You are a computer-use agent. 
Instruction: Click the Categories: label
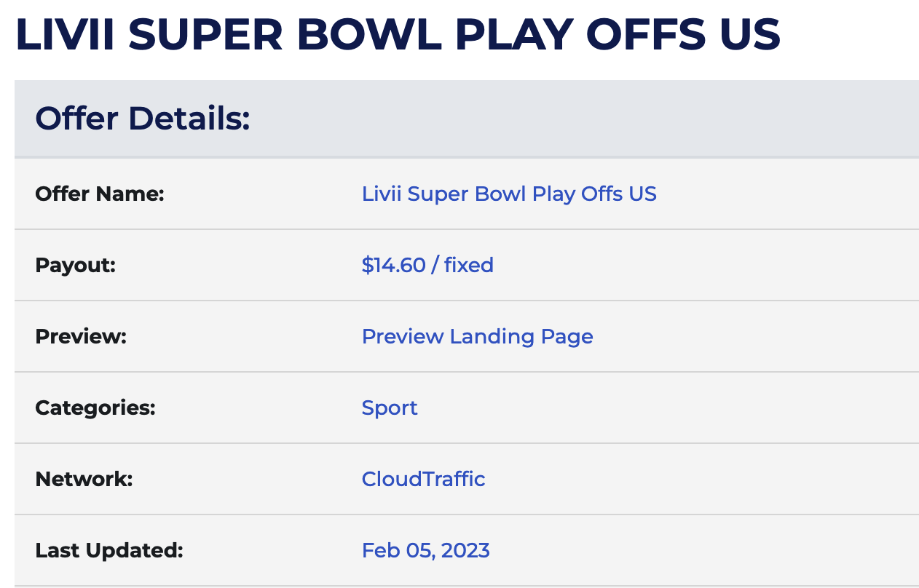[x=95, y=408]
